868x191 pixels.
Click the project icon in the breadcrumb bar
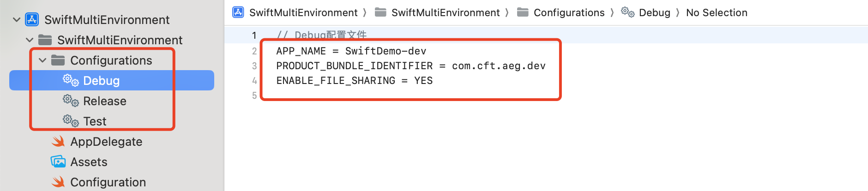pyautogui.click(x=238, y=12)
